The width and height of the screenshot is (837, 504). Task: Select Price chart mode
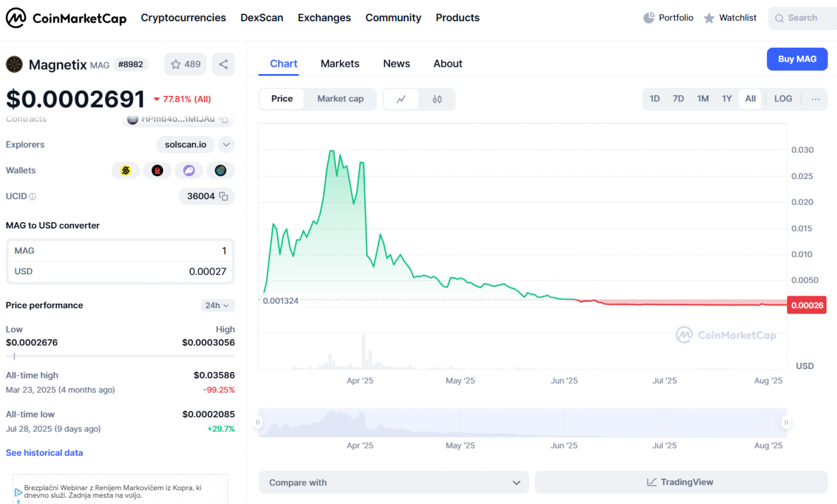pyautogui.click(x=282, y=99)
